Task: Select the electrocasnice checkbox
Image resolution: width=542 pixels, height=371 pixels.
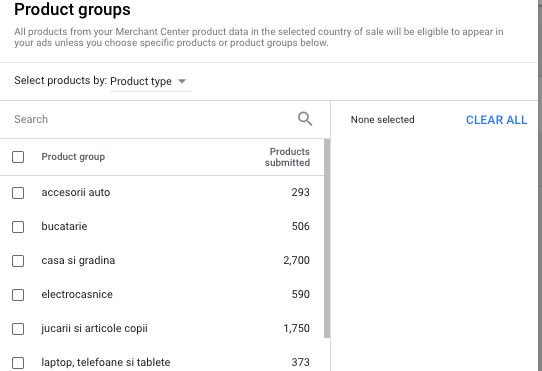Action: tap(18, 295)
